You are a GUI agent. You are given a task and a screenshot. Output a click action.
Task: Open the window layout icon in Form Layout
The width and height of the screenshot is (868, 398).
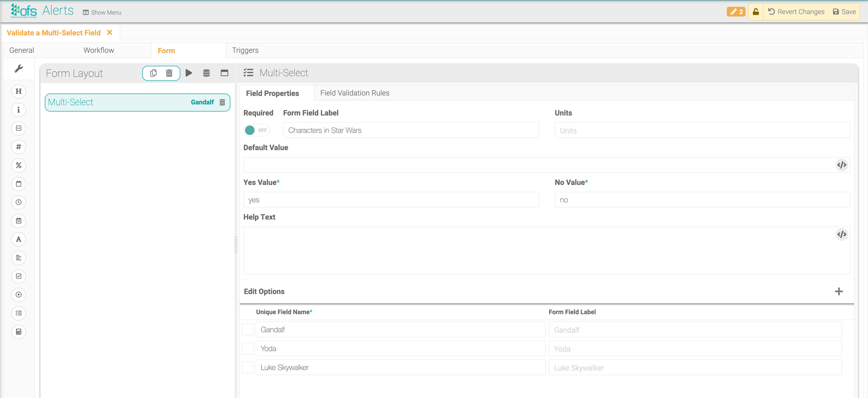[225, 73]
